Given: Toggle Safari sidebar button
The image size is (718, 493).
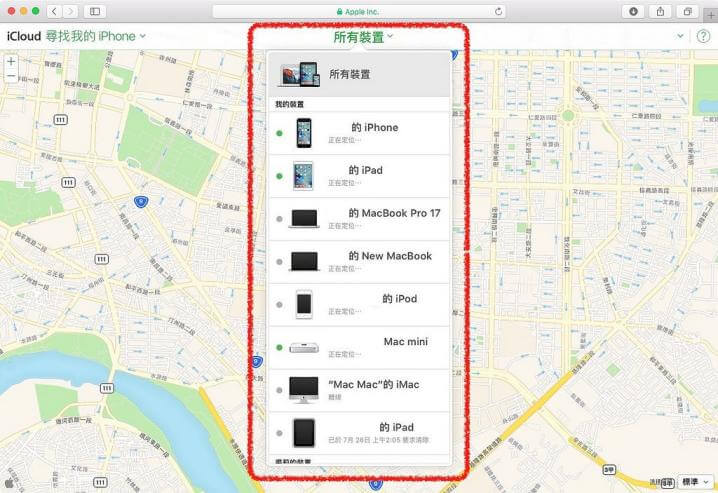Looking at the screenshot, I should click(95, 11).
